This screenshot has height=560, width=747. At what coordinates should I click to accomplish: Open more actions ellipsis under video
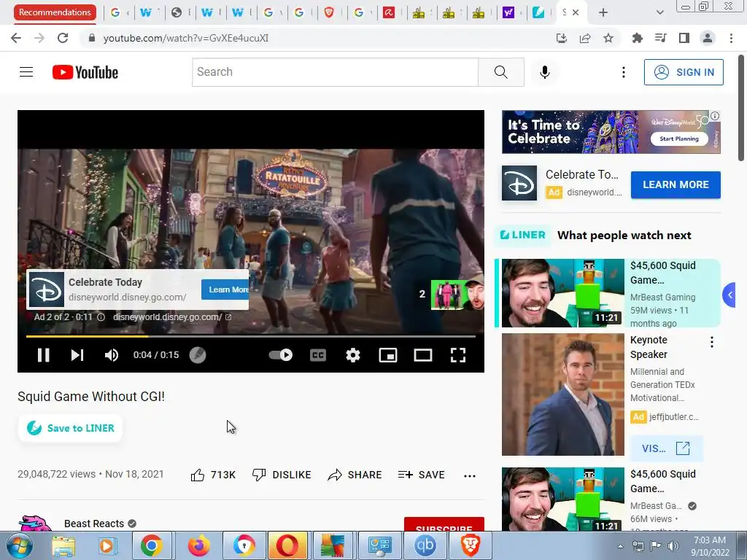pos(470,475)
